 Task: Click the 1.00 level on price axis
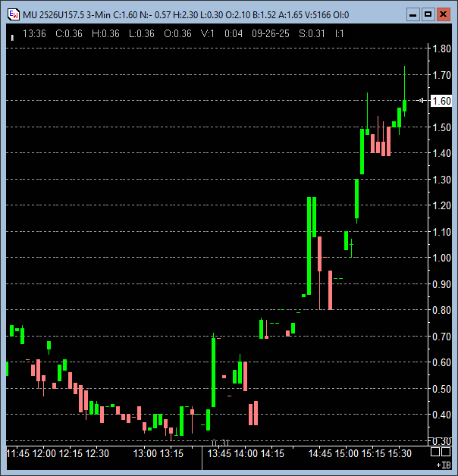click(441, 258)
